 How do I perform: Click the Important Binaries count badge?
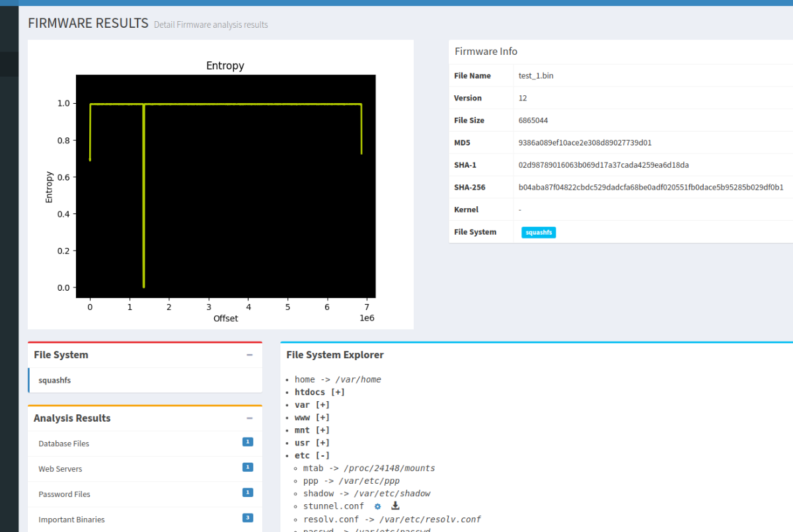248,517
